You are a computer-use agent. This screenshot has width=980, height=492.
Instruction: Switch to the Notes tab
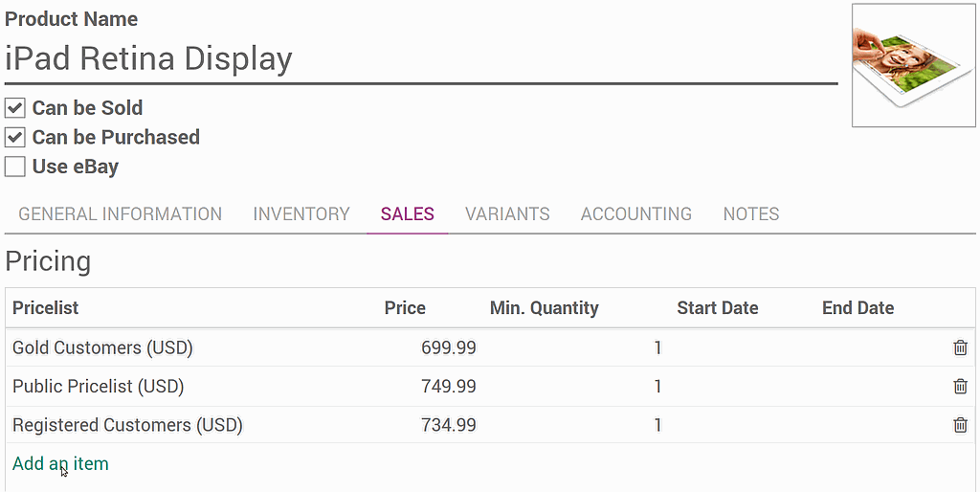[x=750, y=213]
